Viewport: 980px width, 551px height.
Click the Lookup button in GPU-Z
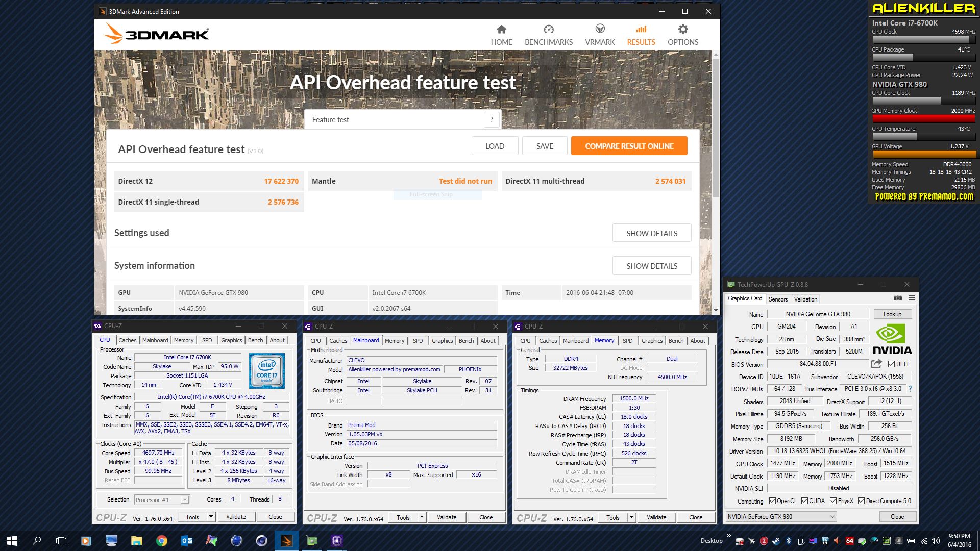[892, 314]
